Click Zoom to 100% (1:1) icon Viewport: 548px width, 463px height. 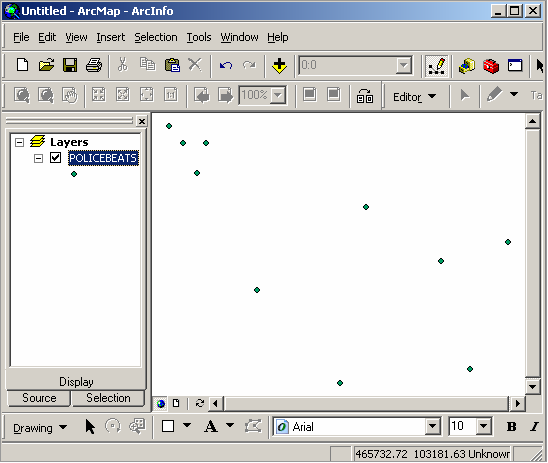[171, 95]
